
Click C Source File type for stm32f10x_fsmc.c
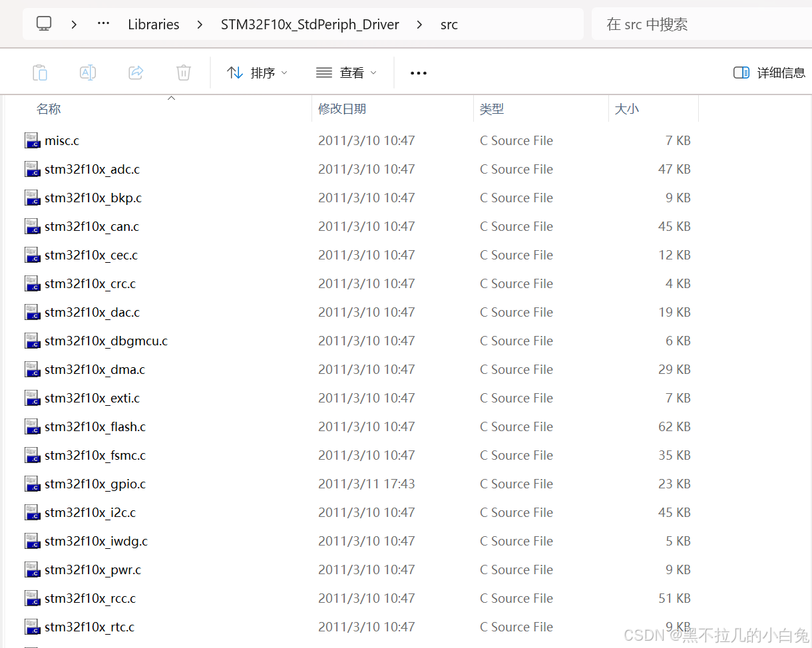[x=516, y=455]
